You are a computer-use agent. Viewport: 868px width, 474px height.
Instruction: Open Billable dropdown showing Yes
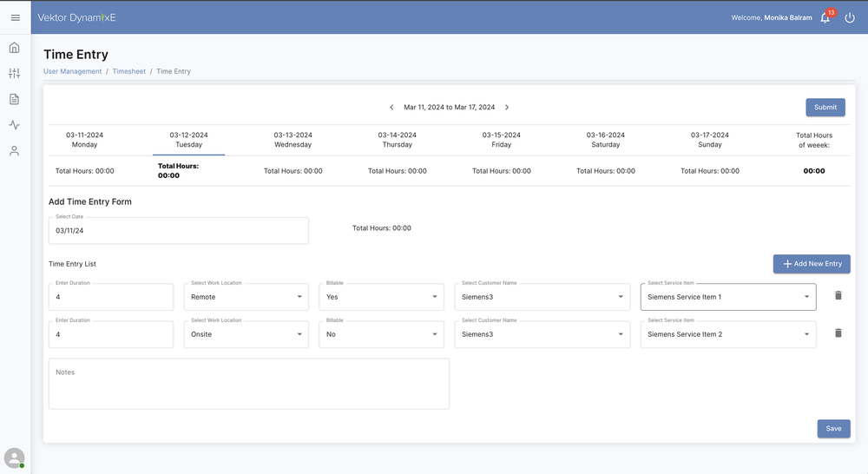coord(381,297)
